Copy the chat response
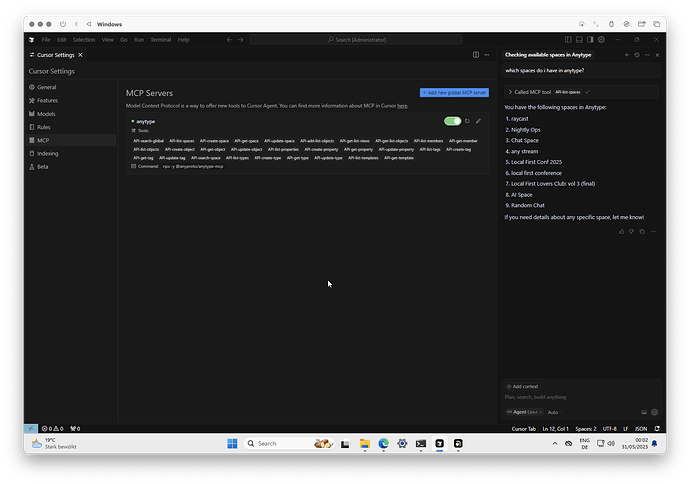This screenshot has width=690, height=484. click(642, 231)
